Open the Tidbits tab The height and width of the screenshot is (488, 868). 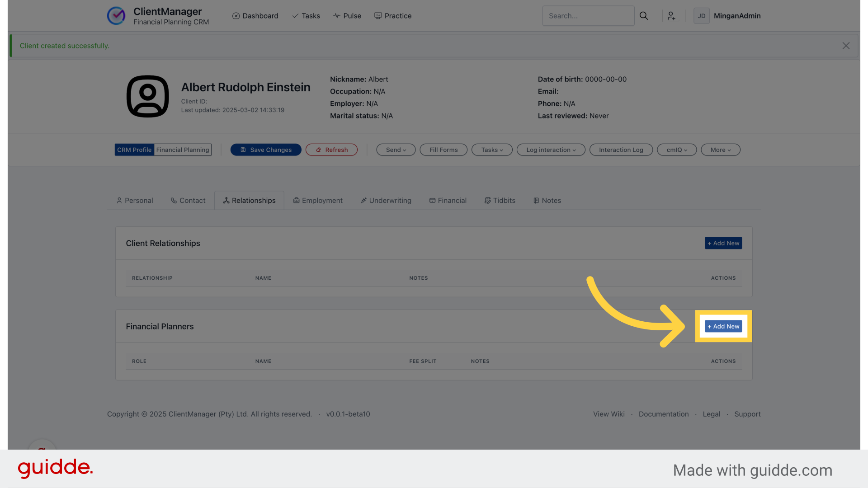point(500,201)
